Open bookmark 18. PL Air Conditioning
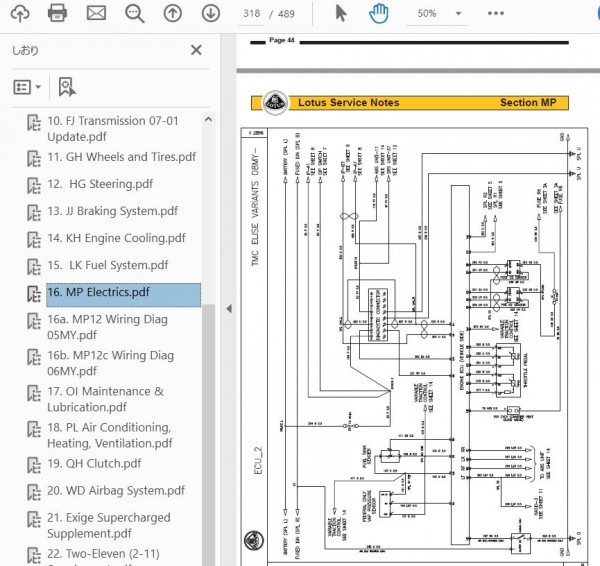 [x=109, y=435]
